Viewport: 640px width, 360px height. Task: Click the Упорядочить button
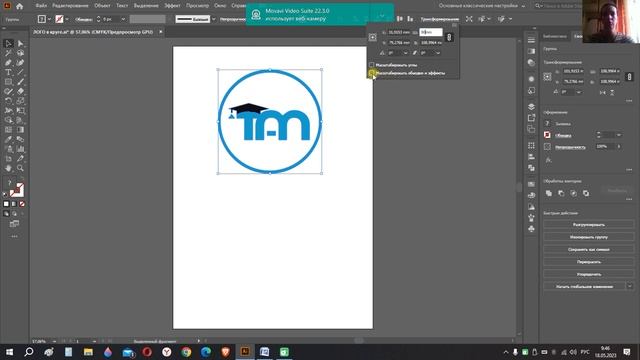pyautogui.click(x=589, y=274)
